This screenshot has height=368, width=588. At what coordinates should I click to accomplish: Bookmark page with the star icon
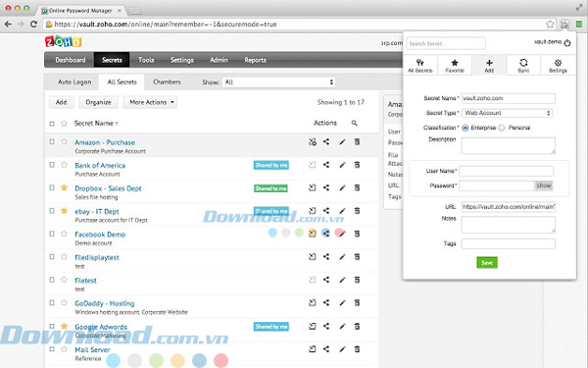[550, 25]
